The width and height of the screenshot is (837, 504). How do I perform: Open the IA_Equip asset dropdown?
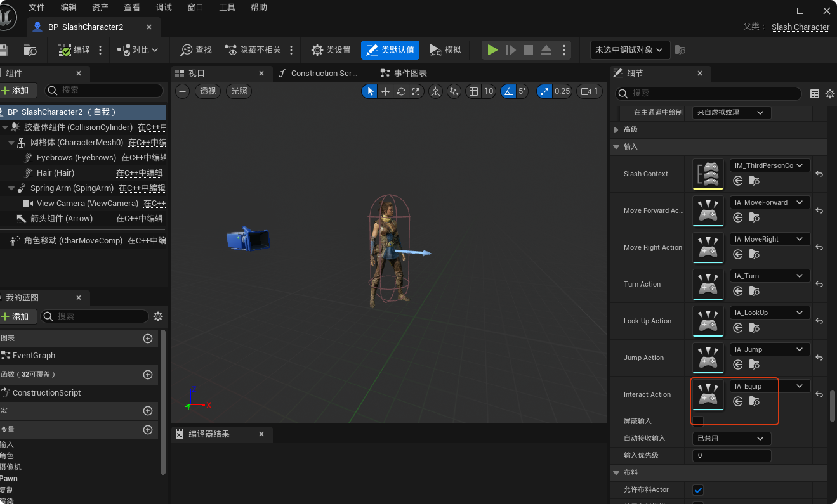[x=770, y=386]
